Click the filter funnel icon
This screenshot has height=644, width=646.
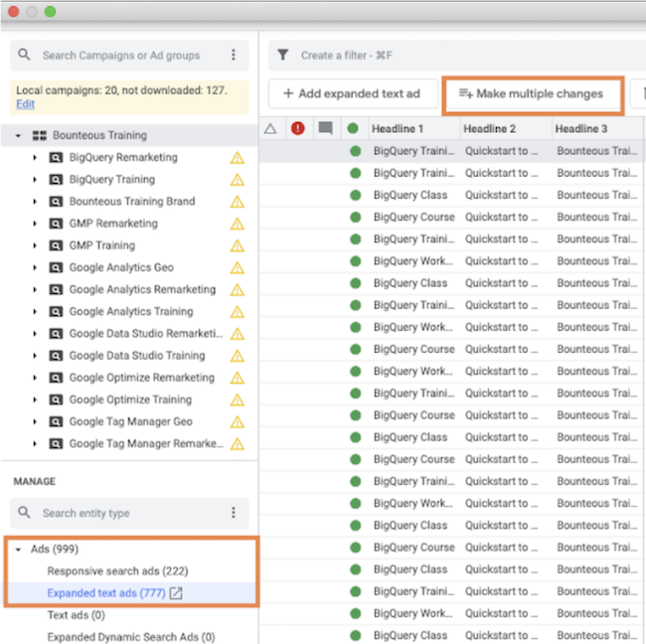[283, 55]
